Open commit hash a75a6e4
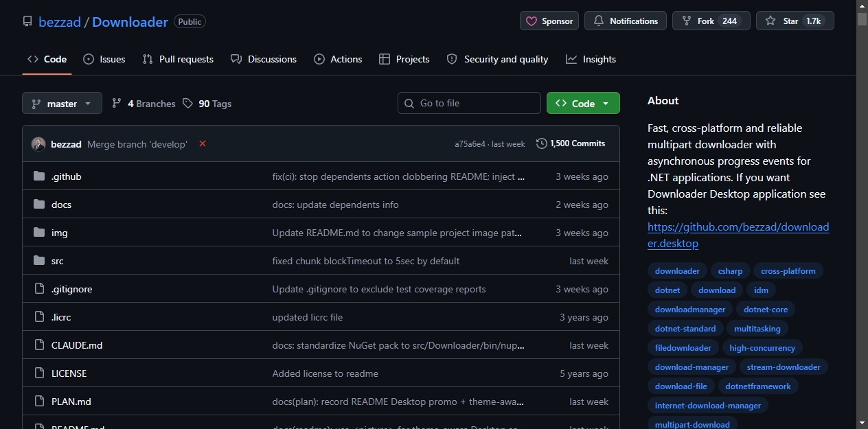This screenshot has height=429, width=868. [x=470, y=144]
